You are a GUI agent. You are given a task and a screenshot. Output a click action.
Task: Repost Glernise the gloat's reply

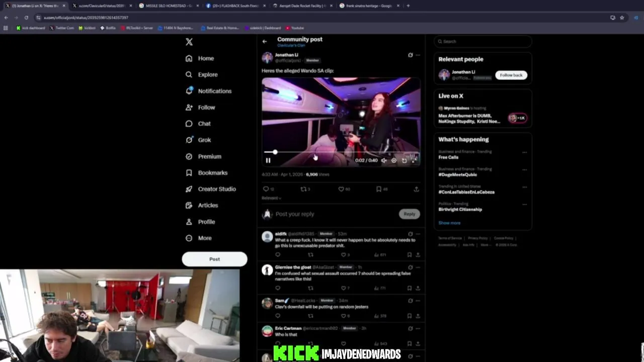click(x=310, y=288)
